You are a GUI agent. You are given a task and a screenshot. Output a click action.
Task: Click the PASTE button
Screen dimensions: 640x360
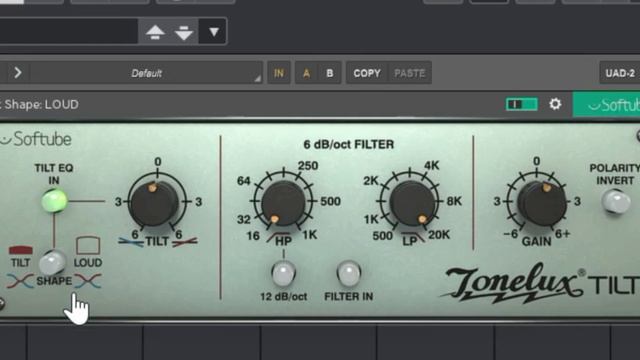410,73
